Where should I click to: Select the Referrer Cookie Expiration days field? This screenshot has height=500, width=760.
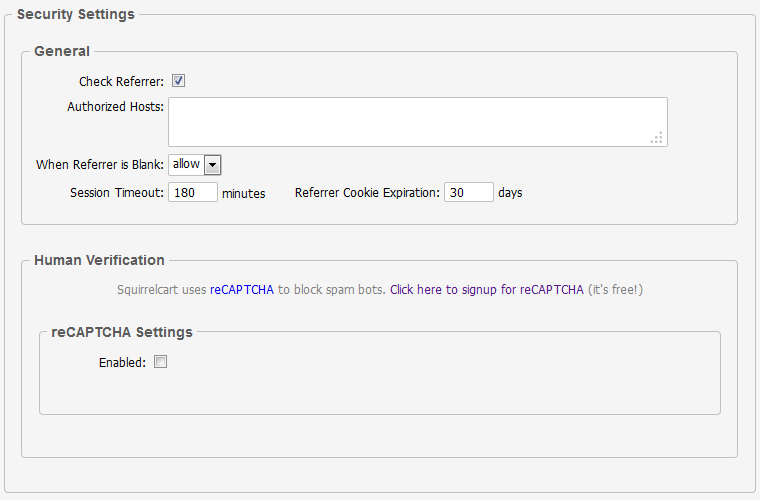coord(468,192)
